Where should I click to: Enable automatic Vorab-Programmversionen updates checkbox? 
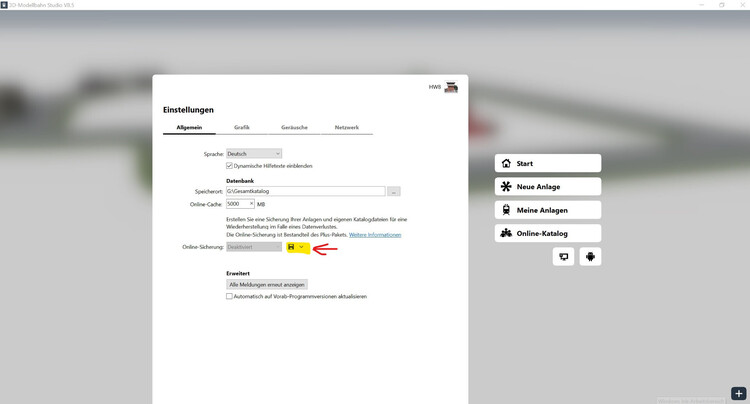coord(229,296)
